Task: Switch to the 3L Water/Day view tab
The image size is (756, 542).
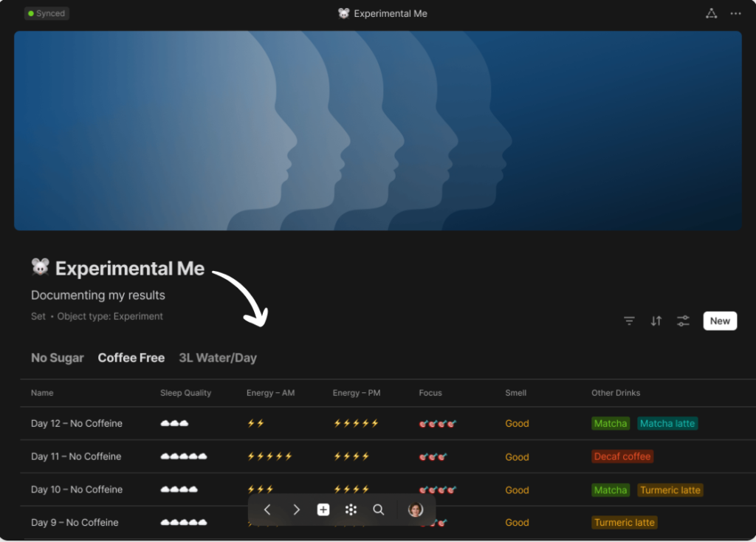Action: [218, 358]
